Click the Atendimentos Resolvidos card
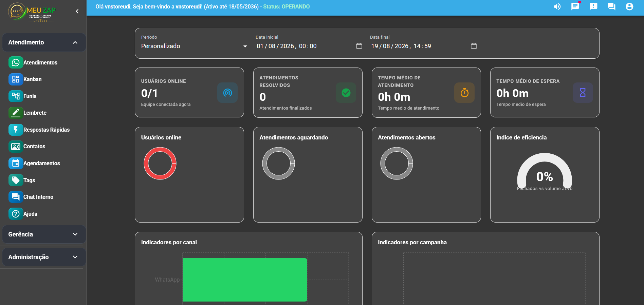Viewport: 644px width, 305px height. point(308,93)
